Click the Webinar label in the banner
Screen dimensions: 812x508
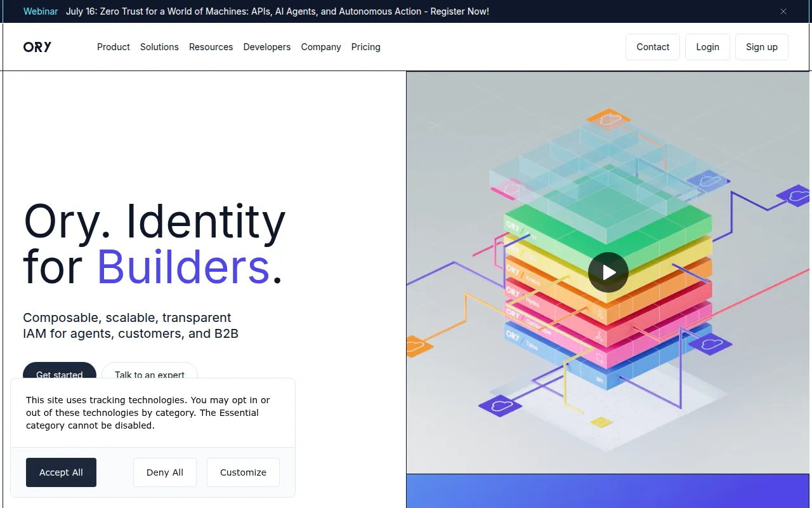point(41,11)
